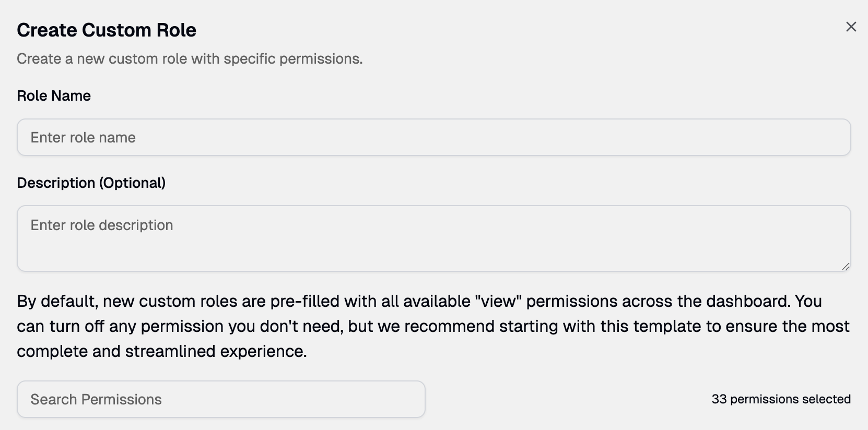Click the Role Name label

click(x=54, y=95)
